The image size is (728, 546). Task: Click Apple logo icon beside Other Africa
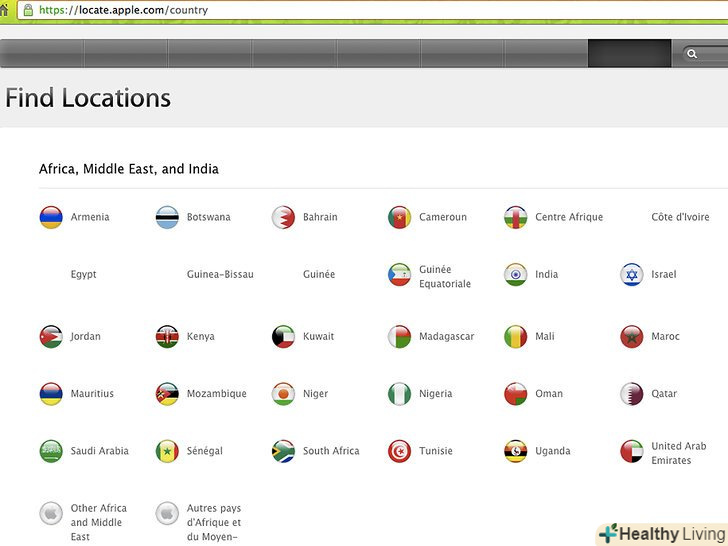(x=51, y=514)
